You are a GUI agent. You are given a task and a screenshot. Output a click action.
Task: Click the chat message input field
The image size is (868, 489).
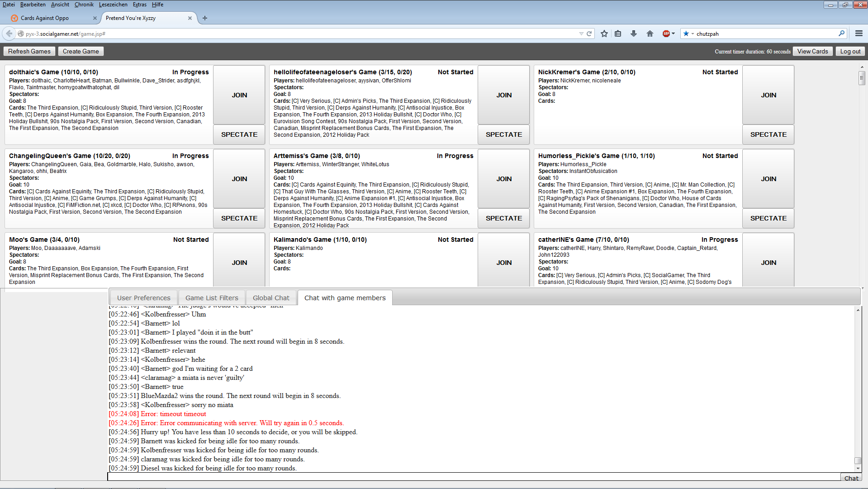click(x=474, y=477)
